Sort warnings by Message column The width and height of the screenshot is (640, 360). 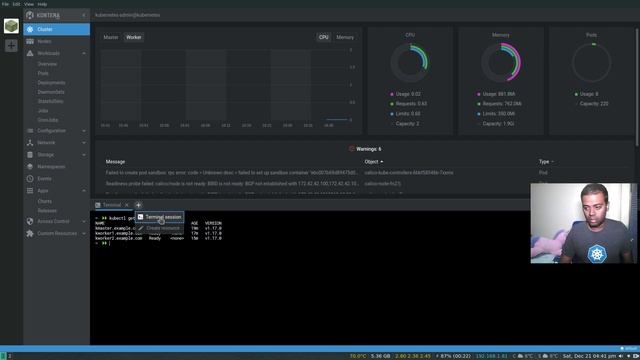[x=116, y=162]
